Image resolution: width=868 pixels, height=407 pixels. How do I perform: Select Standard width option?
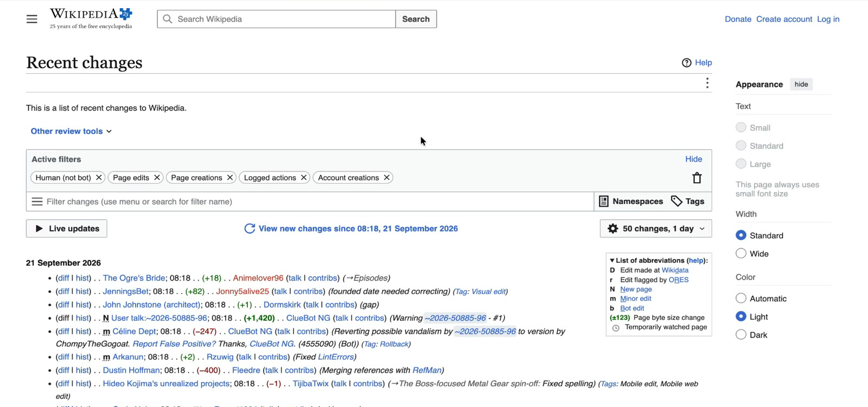coord(741,235)
